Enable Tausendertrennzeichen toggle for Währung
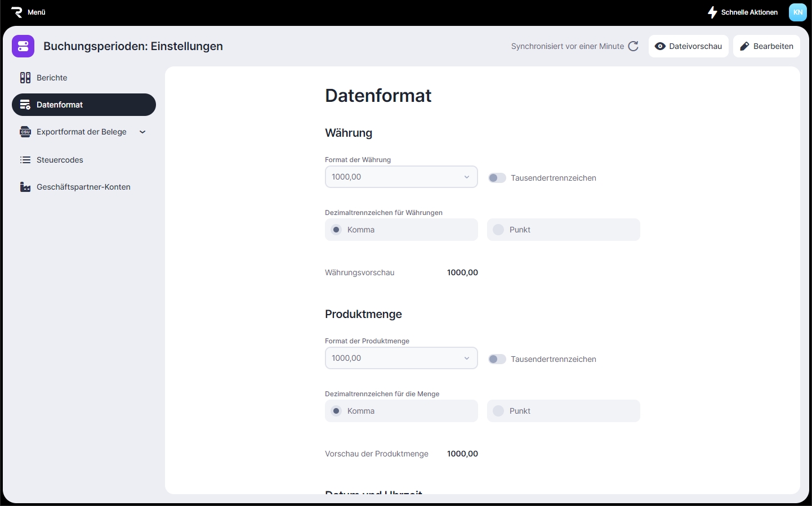Image resolution: width=812 pixels, height=506 pixels. click(x=497, y=178)
